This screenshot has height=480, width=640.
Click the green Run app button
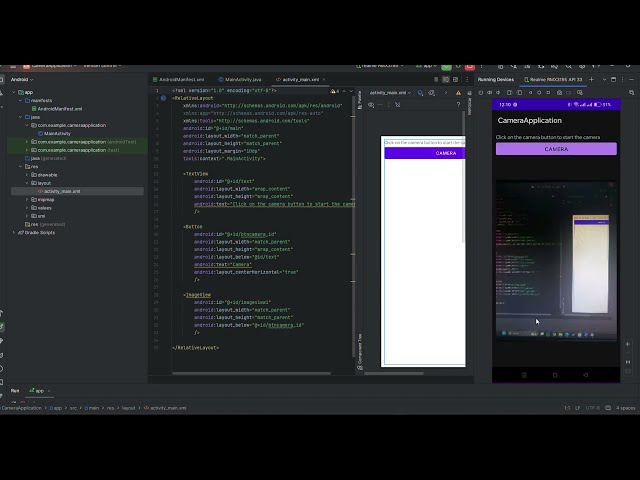446,67
